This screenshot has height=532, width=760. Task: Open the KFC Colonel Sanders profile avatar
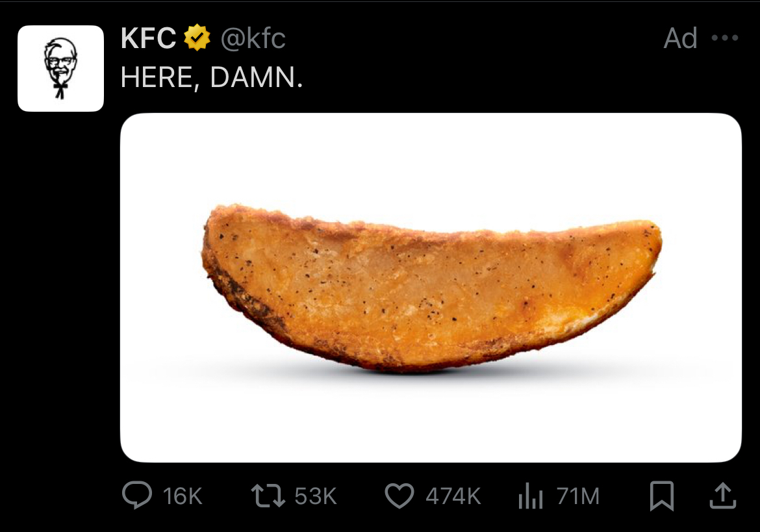pyautogui.click(x=60, y=68)
